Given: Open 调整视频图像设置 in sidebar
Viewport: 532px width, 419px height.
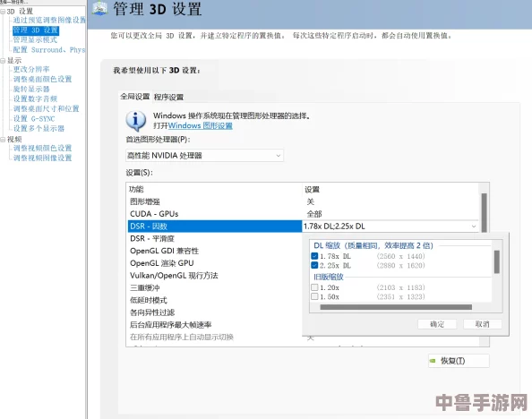Looking at the screenshot, I should [42, 158].
